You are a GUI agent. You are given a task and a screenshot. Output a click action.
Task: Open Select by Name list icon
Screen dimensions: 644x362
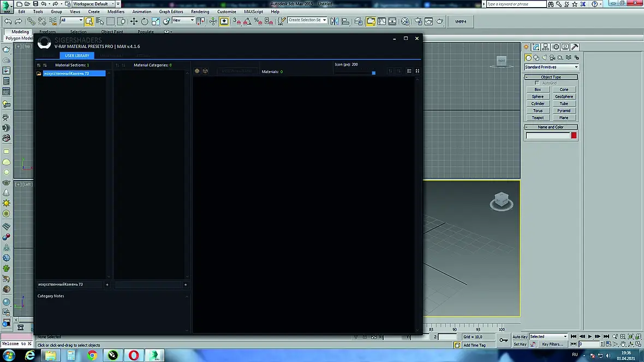click(100, 21)
